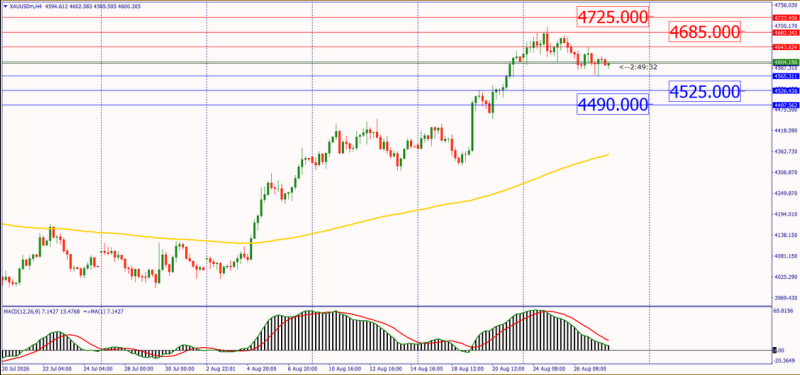This screenshot has width=800, height=375.
Task: Click the candle countdown timer 2:49:32
Action: coord(638,67)
